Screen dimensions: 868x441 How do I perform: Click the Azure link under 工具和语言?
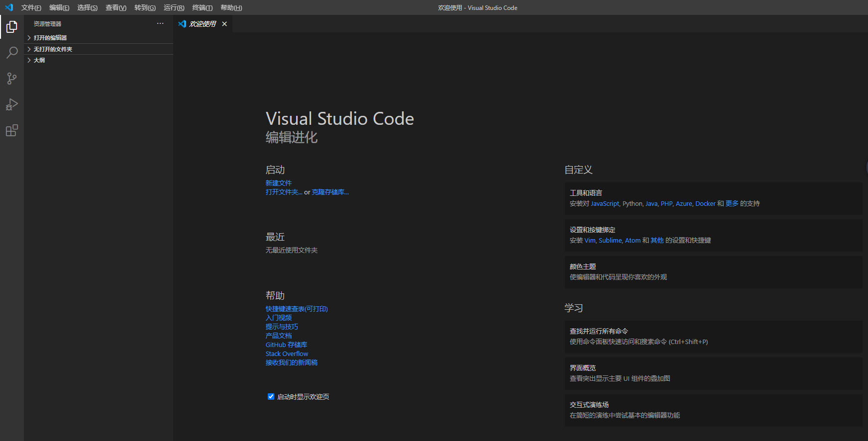684,203
